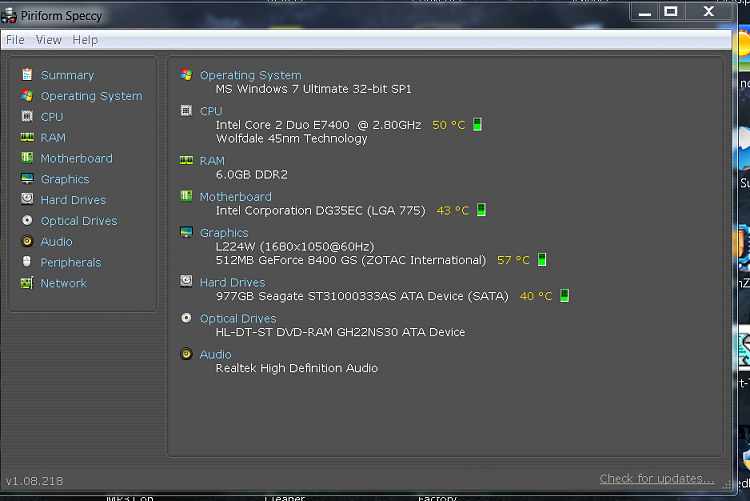750x501 pixels.
Task: Click the CPU chip icon in sidebar
Action: pyautogui.click(x=27, y=116)
